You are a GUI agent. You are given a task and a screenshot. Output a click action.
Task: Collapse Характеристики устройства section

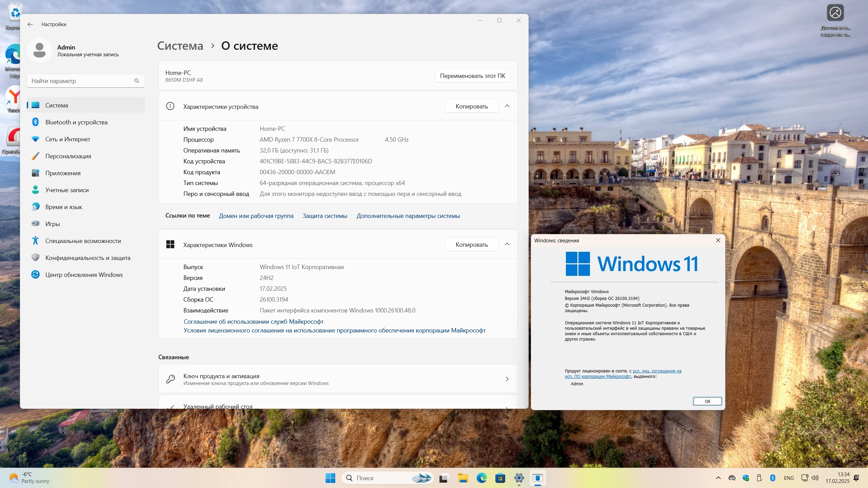point(507,106)
